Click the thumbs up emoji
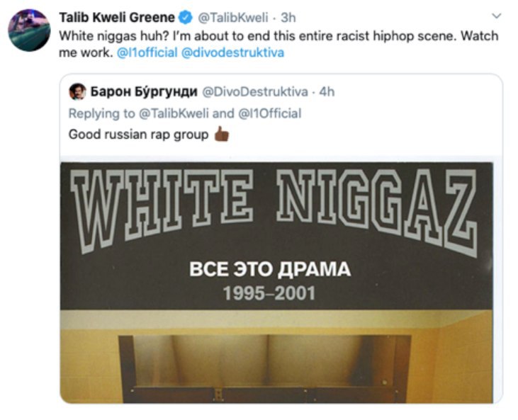The width and height of the screenshot is (518, 420). [x=221, y=134]
